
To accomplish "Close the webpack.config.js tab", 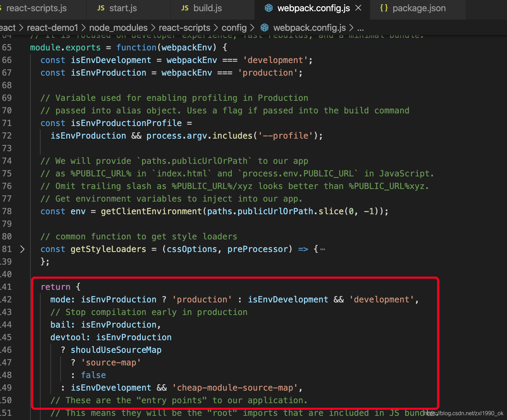I will coord(358,8).
